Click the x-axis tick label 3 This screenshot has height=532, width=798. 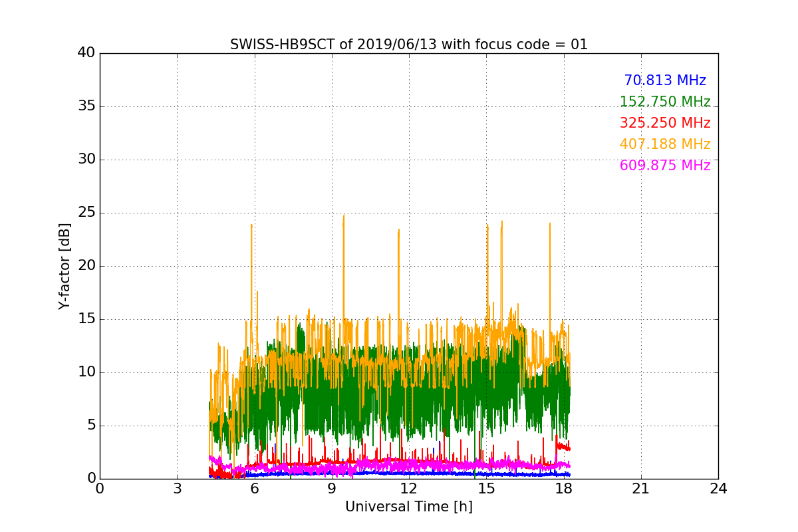(x=177, y=489)
